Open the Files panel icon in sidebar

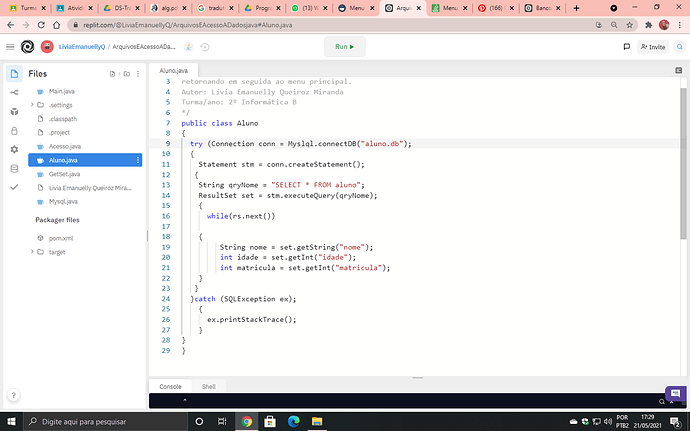point(14,74)
